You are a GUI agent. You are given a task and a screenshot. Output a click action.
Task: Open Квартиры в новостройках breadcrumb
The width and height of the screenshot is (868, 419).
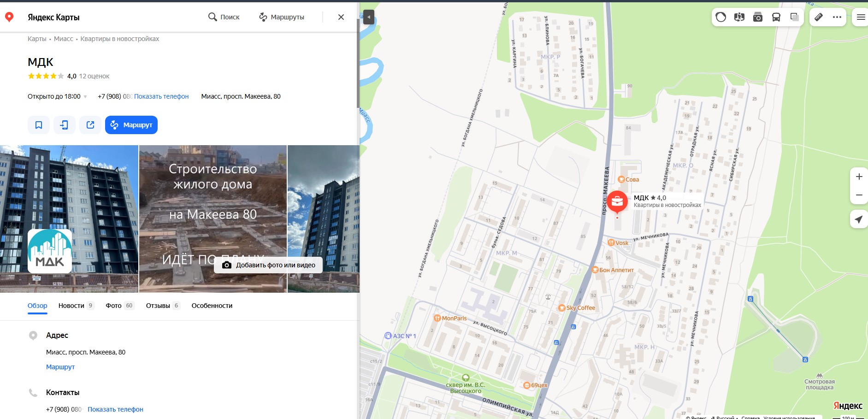point(120,39)
